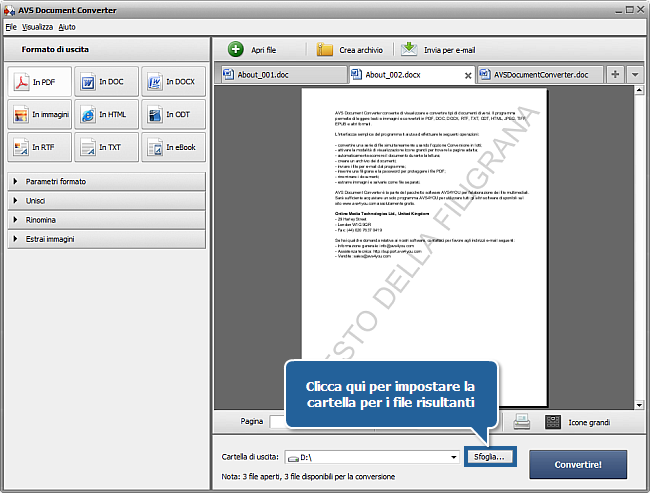Viewport: 650px width, 493px height.
Task: Open the tab list dropdown arrow
Action: tap(635, 75)
